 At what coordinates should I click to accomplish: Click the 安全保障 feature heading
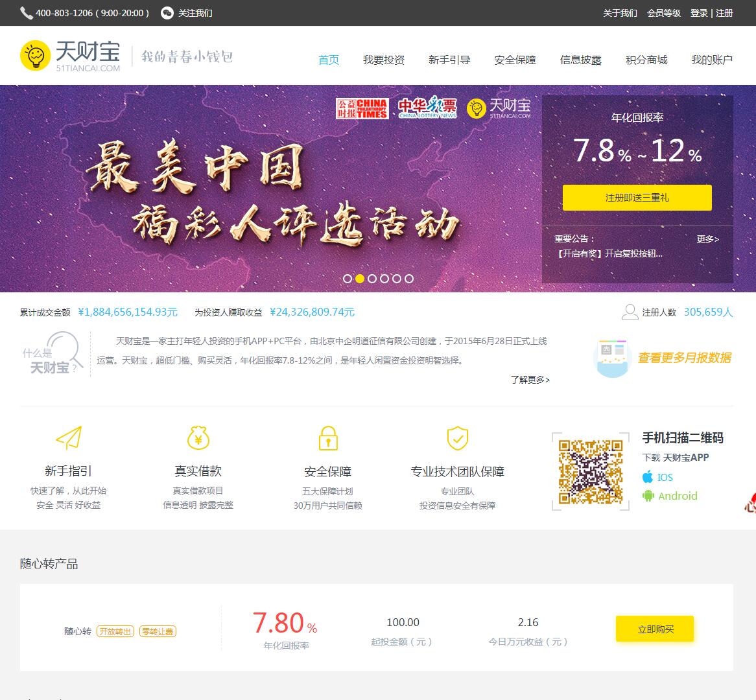click(x=328, y=471)
